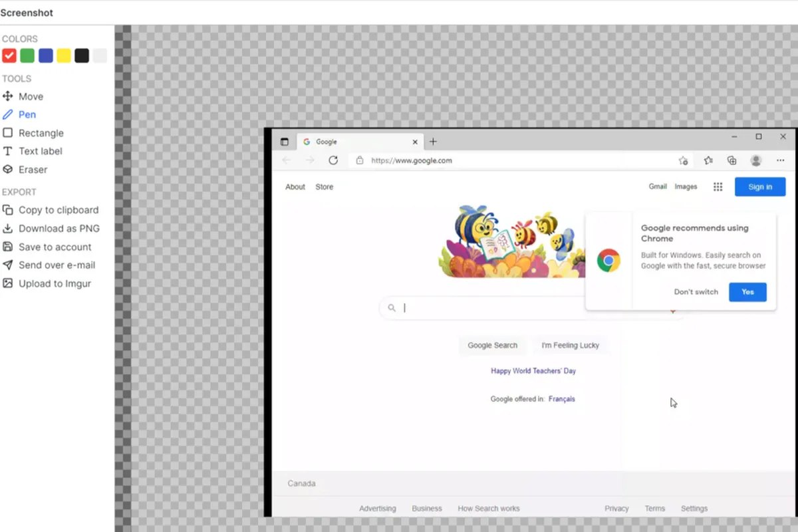Image resolution: width=798 pixels, height=532 pixels.
Task: Minimize the captured browser window
Action: point(734,136)
